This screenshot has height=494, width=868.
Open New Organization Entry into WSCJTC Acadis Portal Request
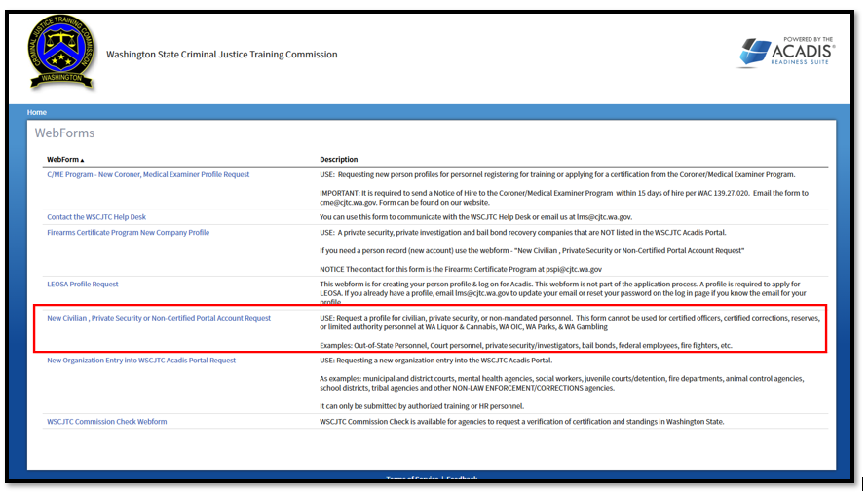point(141,361)
